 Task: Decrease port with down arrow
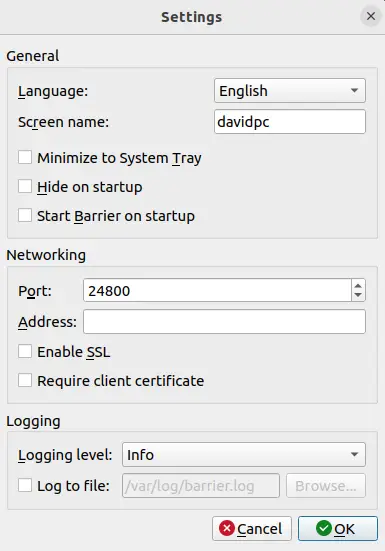click(358, 295)
